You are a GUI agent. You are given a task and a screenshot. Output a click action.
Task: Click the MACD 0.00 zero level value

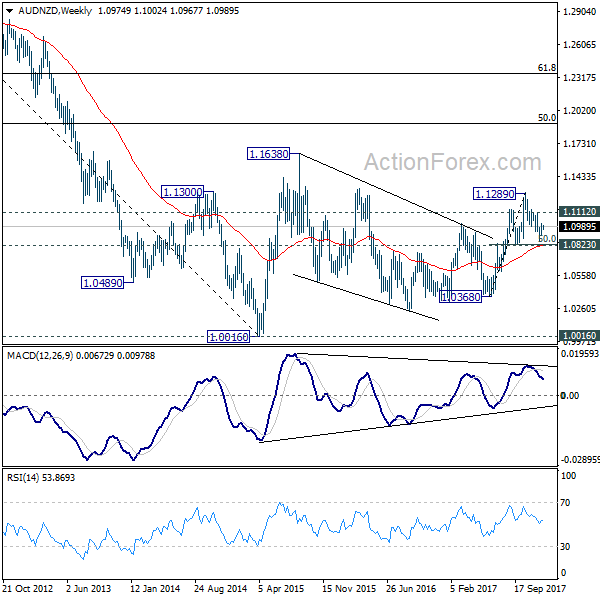[569, 396]
